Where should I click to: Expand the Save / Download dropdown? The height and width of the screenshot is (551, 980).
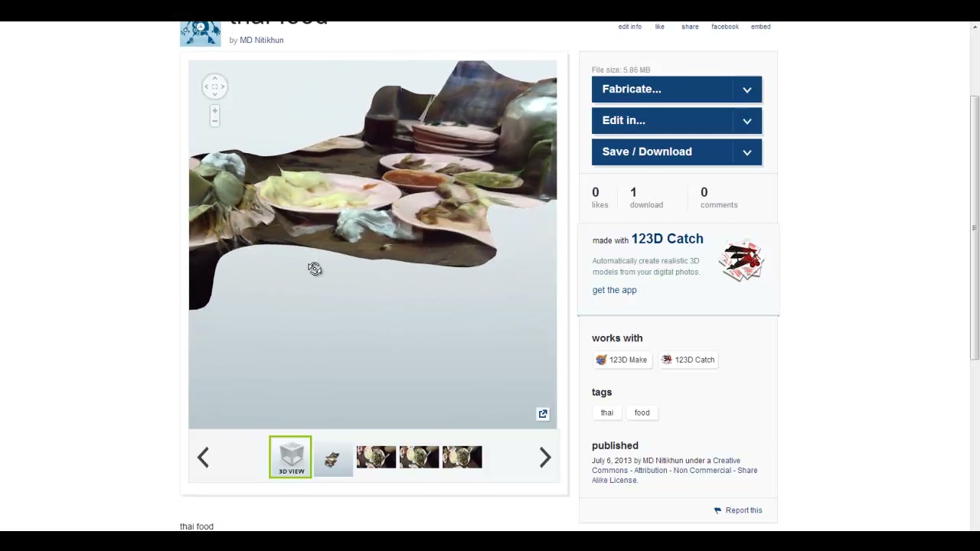pyautogui.click(x=747, y=152)
